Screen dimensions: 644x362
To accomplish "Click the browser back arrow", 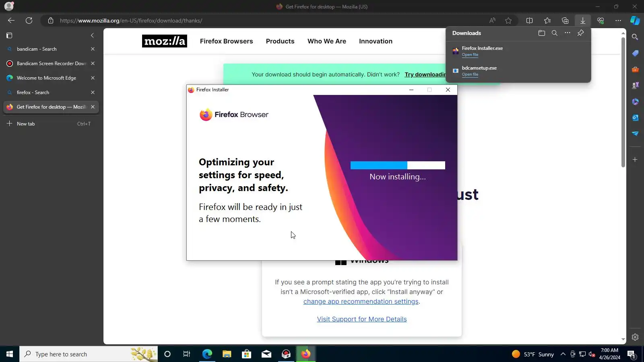I will pyautogui.click(x=11, y=21).
